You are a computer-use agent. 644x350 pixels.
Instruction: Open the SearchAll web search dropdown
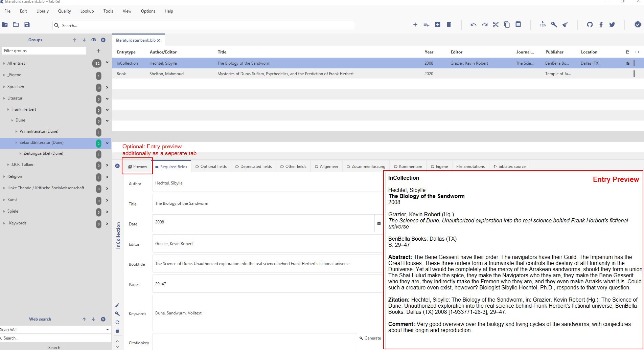107,330
